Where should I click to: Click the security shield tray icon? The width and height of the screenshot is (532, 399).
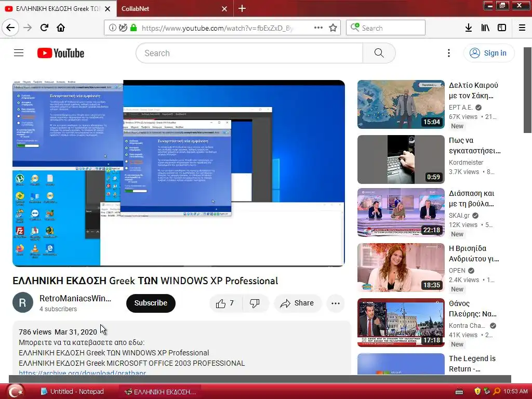[477, 391]
